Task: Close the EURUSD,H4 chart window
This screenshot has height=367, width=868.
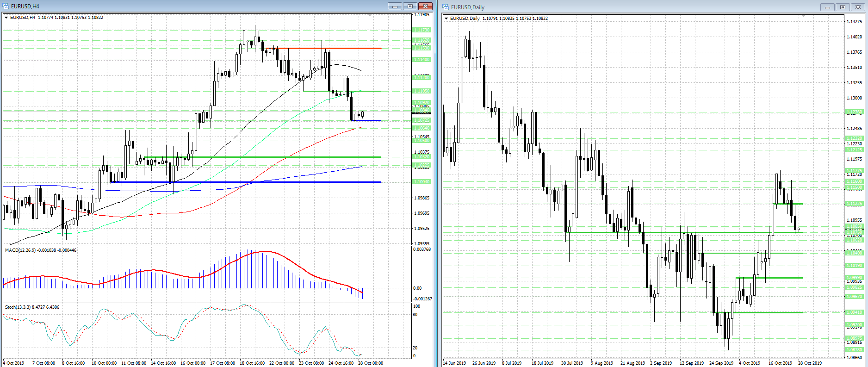Action: point(425,6)
